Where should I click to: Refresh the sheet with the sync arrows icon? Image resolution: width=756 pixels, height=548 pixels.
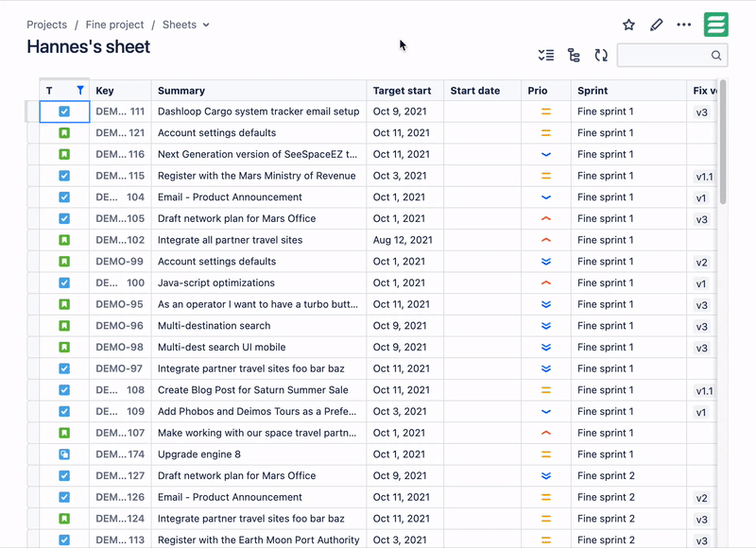(601, 56)
